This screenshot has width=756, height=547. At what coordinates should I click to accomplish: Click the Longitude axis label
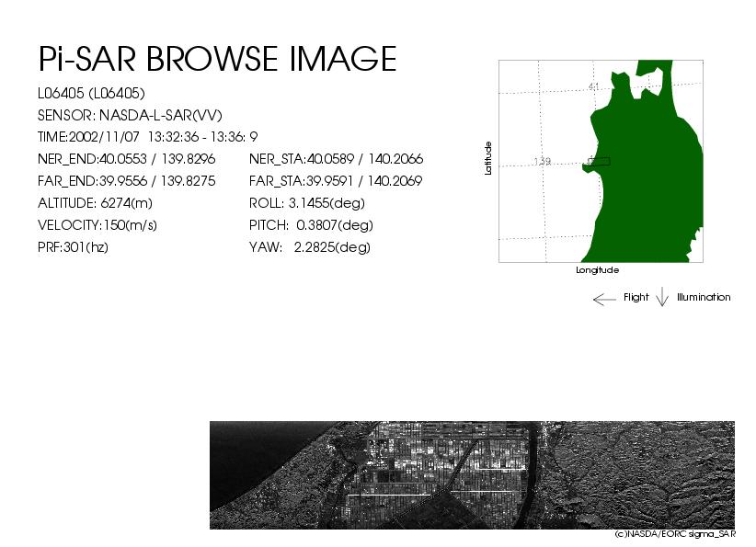click(x=598, y=270)
